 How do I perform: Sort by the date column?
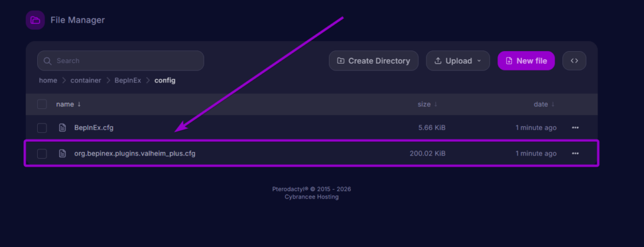click(544, 104)
